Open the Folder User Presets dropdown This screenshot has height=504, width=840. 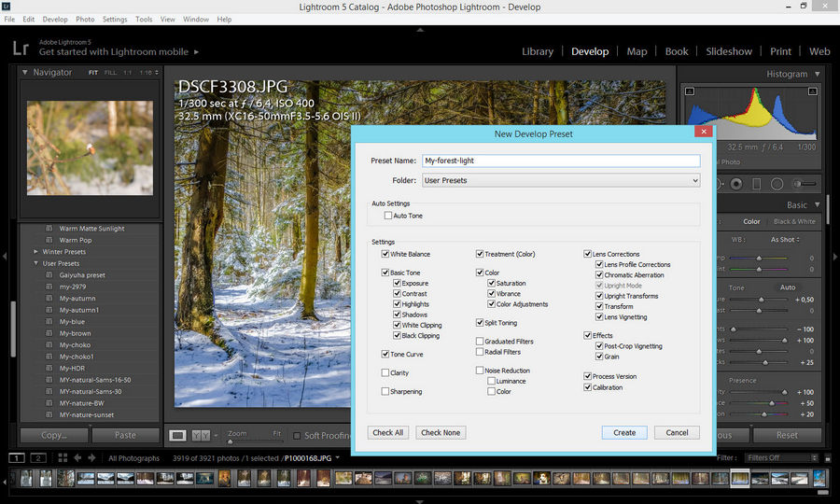[x=561, y=180]
